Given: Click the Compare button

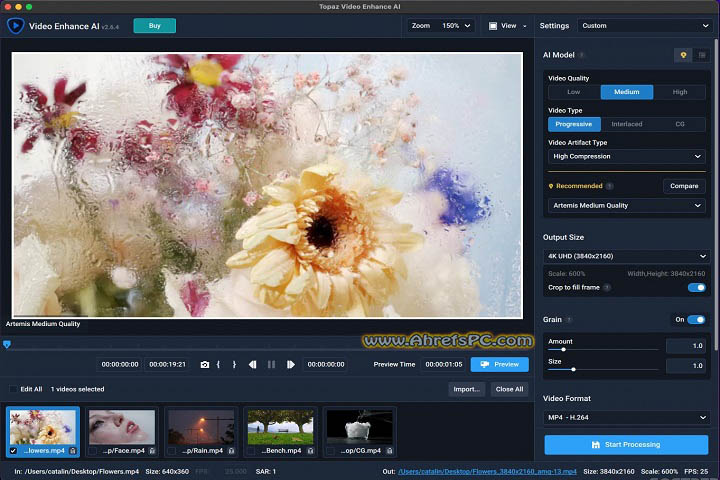Looking at the screenshot, I should click(x=684, y=186).
